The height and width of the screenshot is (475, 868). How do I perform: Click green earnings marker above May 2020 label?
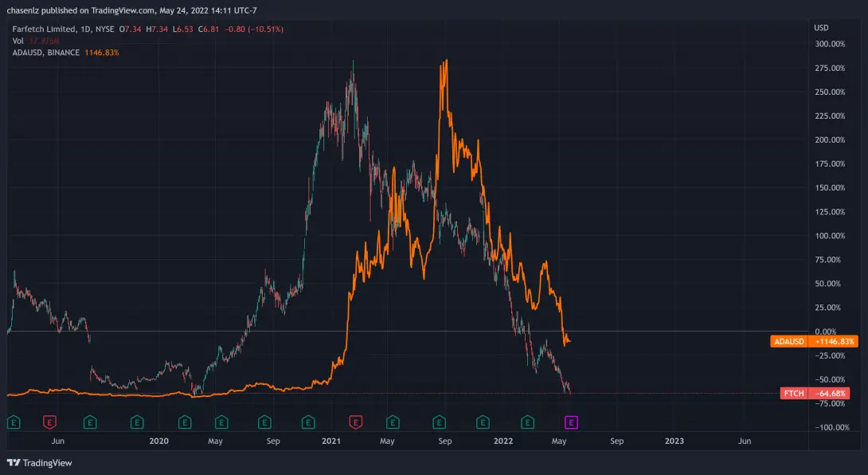(x=221, y=423)
